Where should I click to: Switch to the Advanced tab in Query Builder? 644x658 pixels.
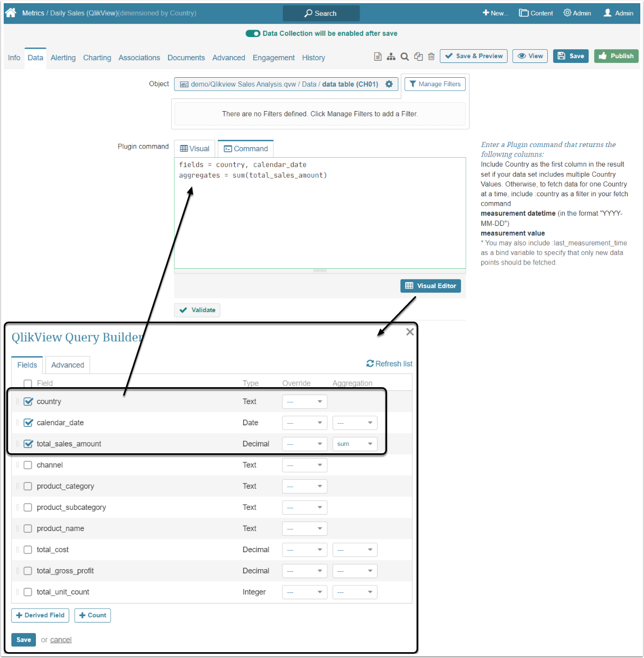click(x=68, y=365)
